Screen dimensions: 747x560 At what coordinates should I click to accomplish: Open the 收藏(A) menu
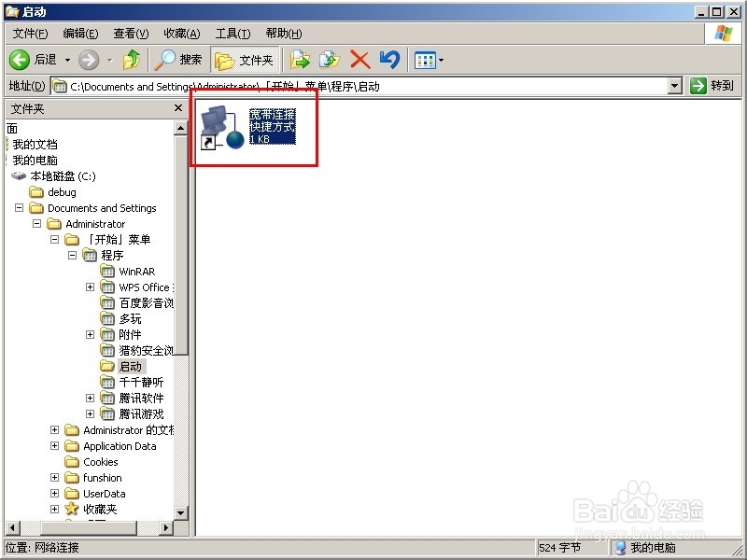coord(181,34)
